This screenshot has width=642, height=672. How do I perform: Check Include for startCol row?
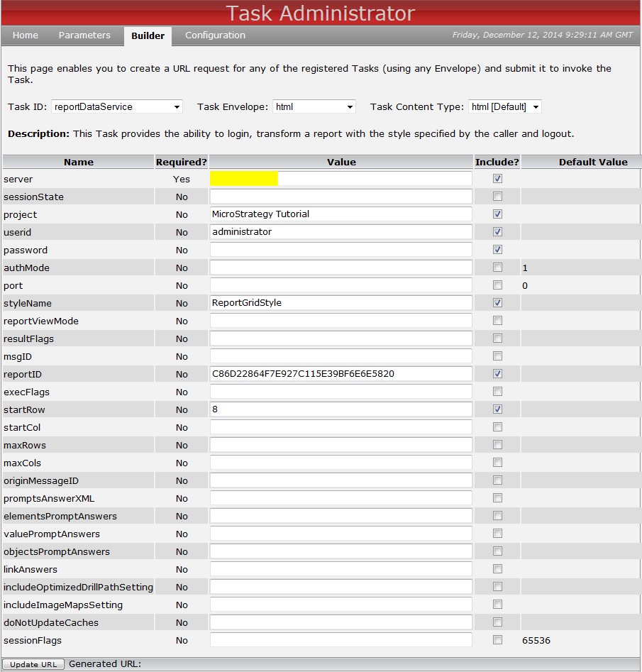coord(497,427)
